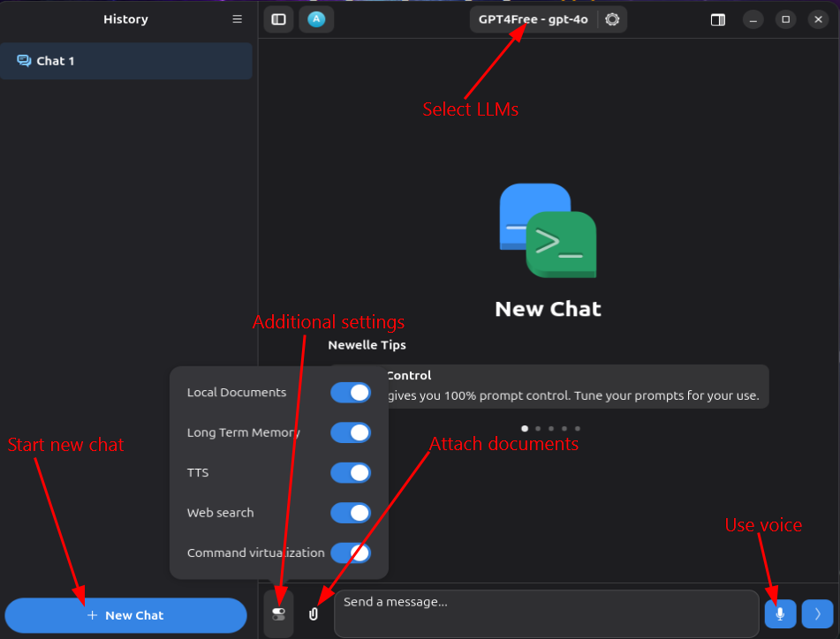
Task: Go to the third tips page dot
Action: (x=551, y=428)
